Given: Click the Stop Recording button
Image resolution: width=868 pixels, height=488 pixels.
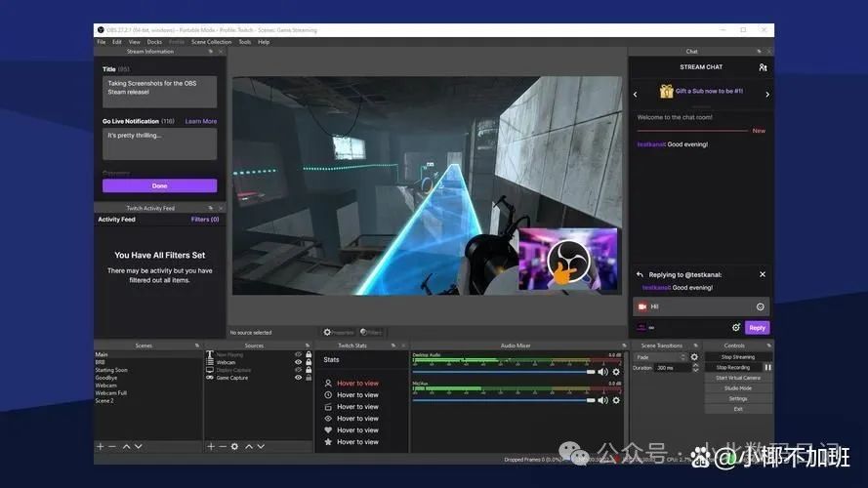Looking at the screenshot, I should click(x=733, y=367).
